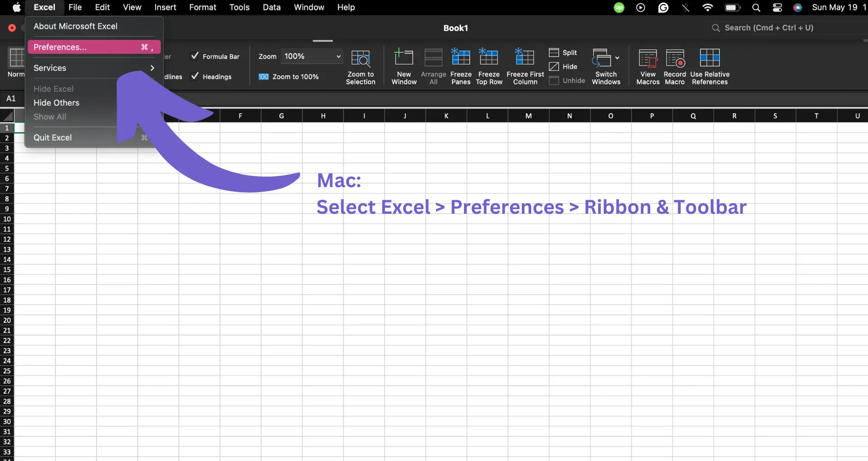Choose Quit Excel
Screen dimensions: 868x461
click(x=52, y=137)
